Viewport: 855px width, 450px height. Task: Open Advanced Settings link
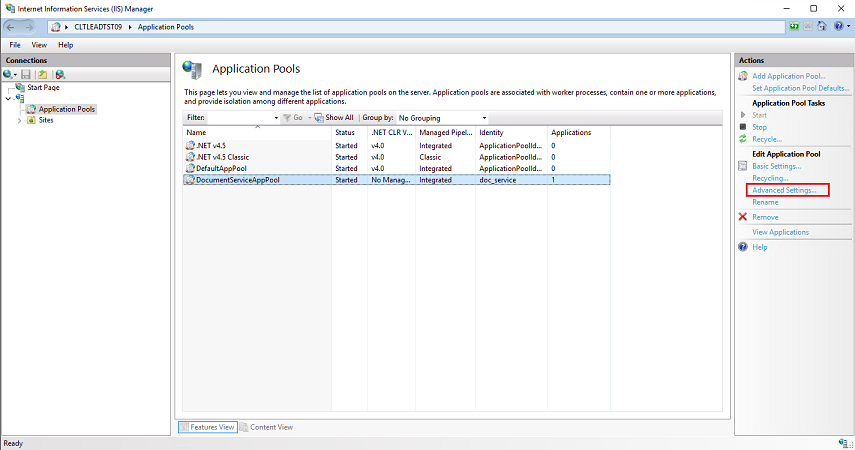[x=784, y=190]
